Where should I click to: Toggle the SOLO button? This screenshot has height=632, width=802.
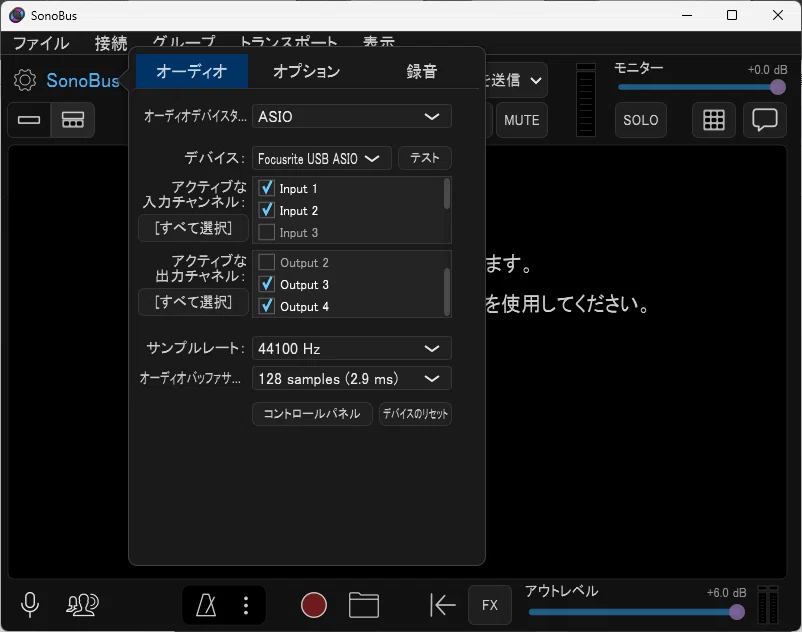click(640, 120)
